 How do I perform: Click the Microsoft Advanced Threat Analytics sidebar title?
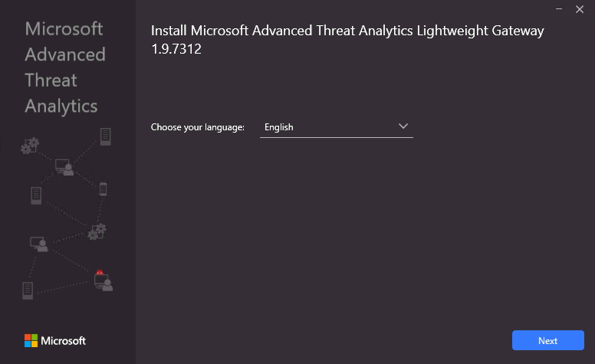coord(65,67)
